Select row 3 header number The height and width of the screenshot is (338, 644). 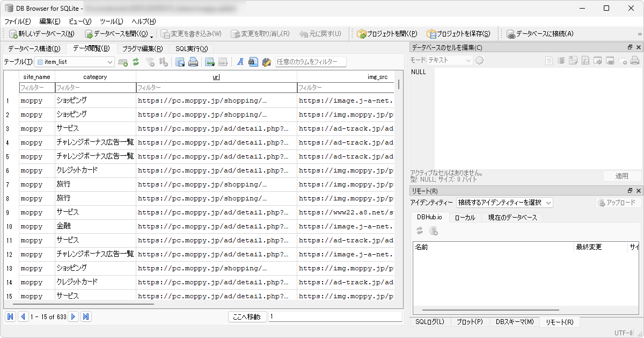point(11,128)
